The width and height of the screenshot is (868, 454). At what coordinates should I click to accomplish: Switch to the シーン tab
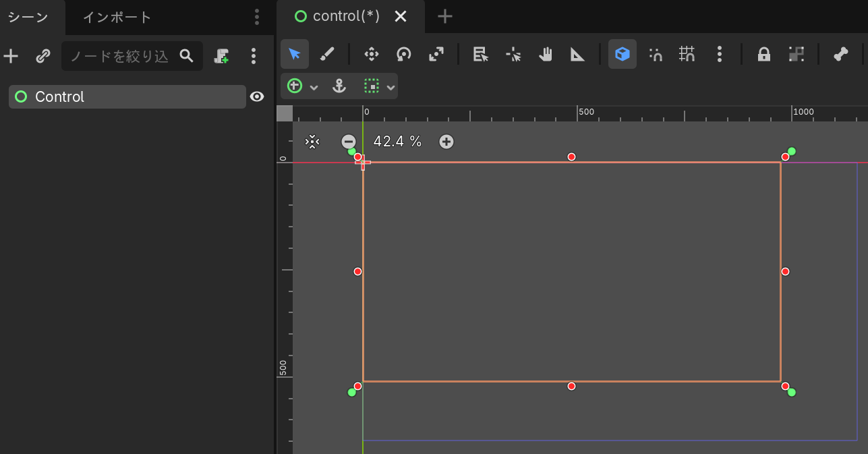(x=28, y=17)
